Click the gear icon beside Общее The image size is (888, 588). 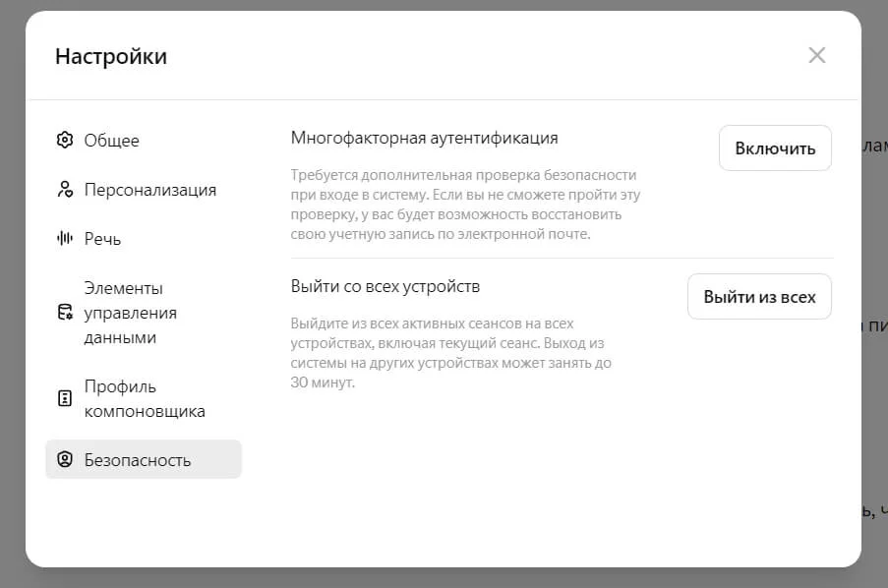point(65,140)
